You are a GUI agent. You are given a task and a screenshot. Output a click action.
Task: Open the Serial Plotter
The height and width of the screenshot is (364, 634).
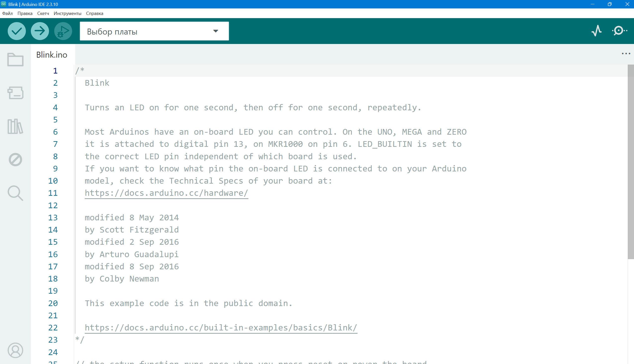coord(597,31)
